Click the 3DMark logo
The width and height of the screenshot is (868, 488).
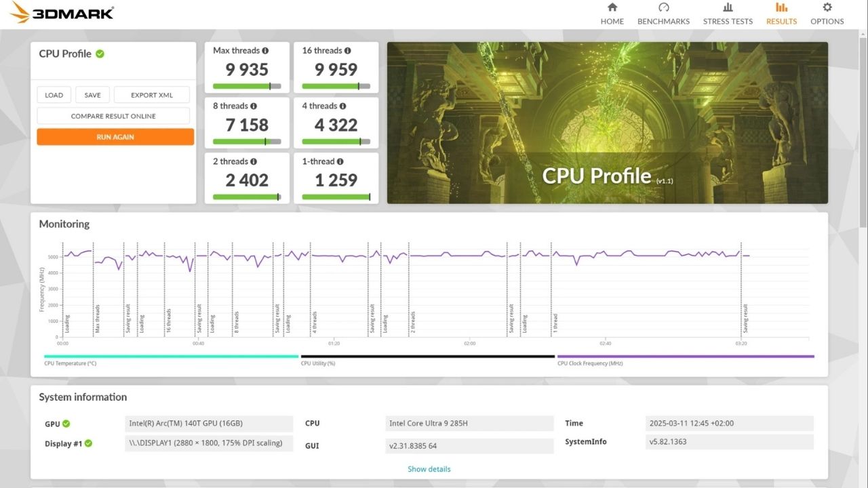(x=61, y=13)
